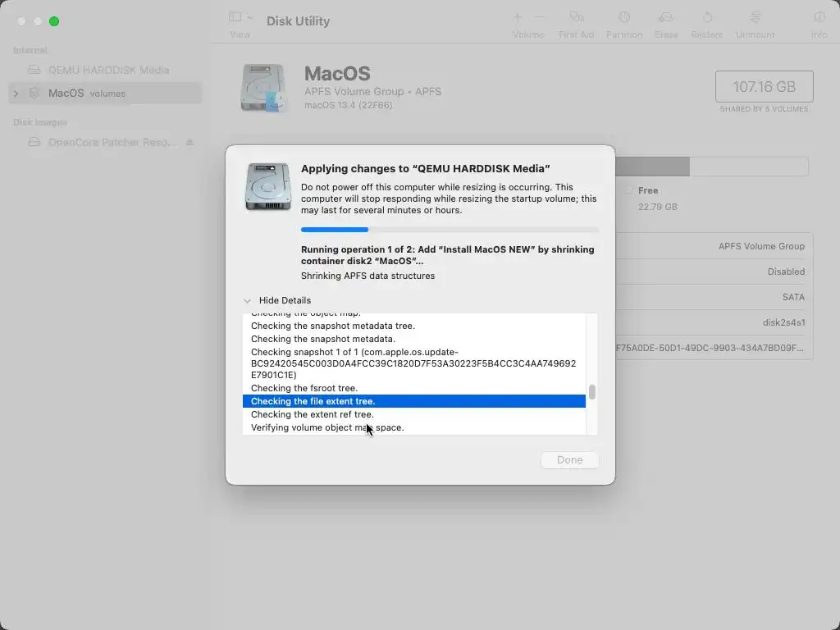Viewport: 840px width, 630px height.
Task: Click the 'APFS Volume Group' info value
Action: coord(761,246)
